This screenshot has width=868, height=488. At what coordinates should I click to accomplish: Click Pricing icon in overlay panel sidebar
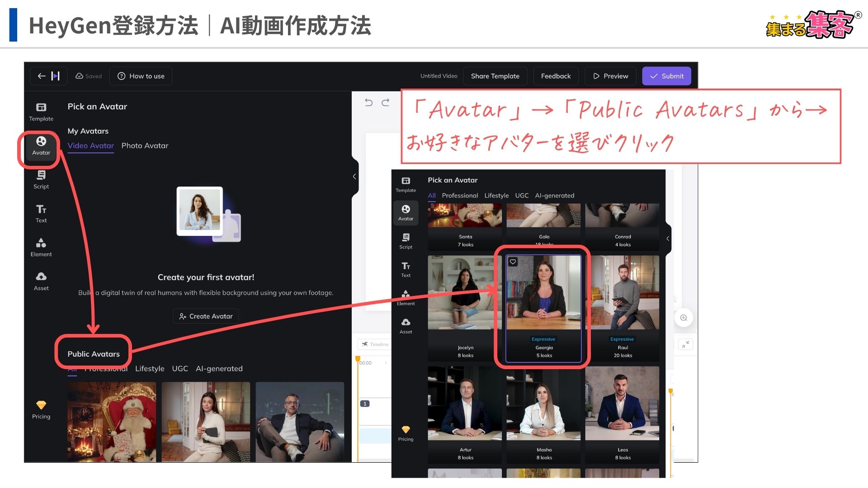pyautogui.click(x=406, y=433)
